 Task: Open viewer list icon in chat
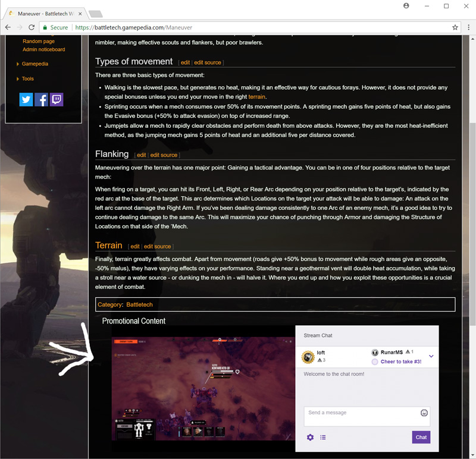tap(322, 437)
